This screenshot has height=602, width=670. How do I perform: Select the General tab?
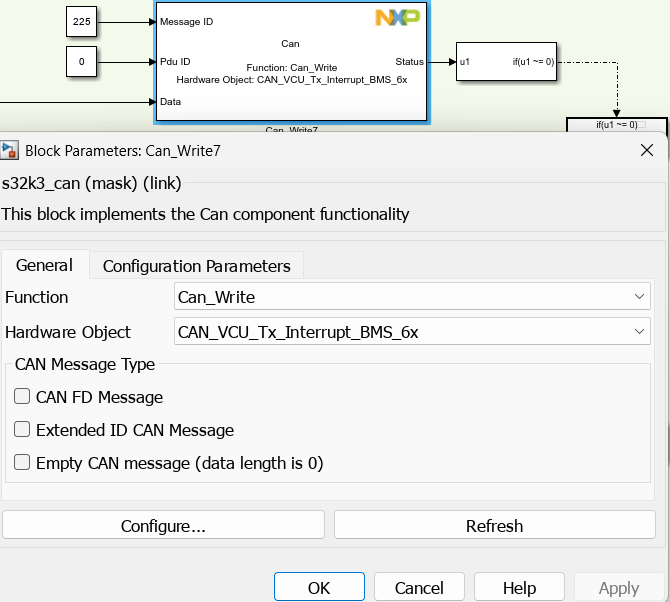(x=45, y=265)
